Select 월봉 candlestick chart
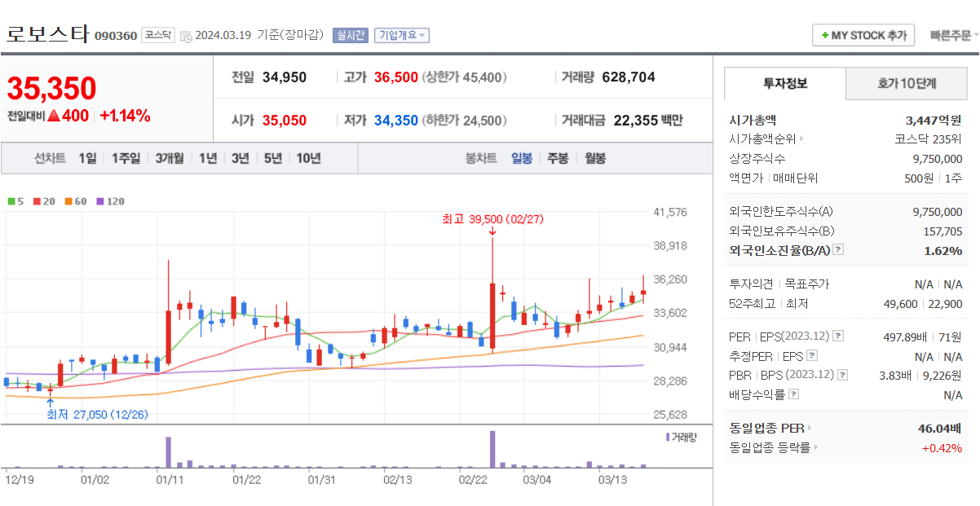 [x=595, y=158]
